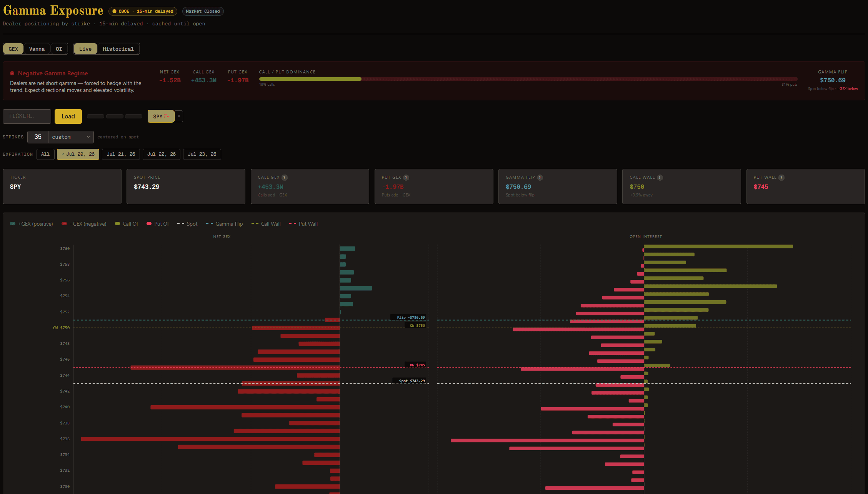
Task: Open the Put GEX help tooltip icon
Action: coord(406,178)
